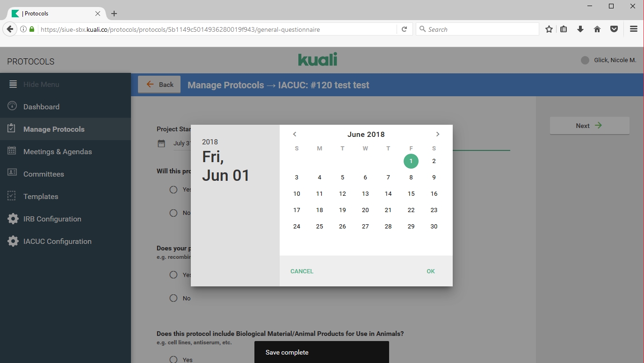Click the Firefox bookmark star icon
The height and width of the screenshot is (363, 644).
549,29
